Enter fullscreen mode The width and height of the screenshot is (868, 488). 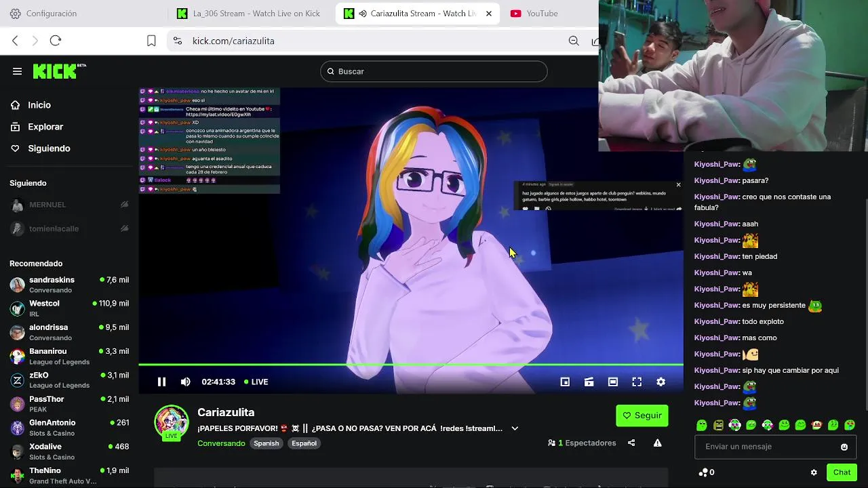click(x=637, y=382)
